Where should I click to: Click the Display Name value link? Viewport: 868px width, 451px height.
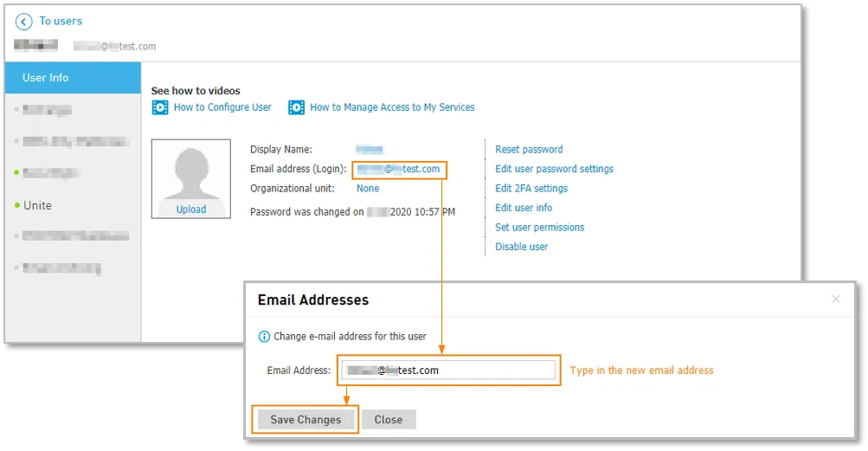pos(370,150)
